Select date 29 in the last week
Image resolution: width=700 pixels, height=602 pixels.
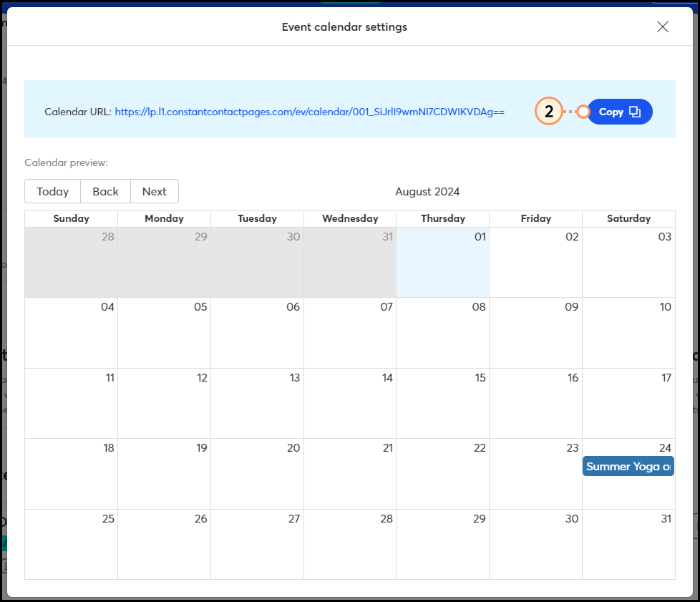coord(480,518)
